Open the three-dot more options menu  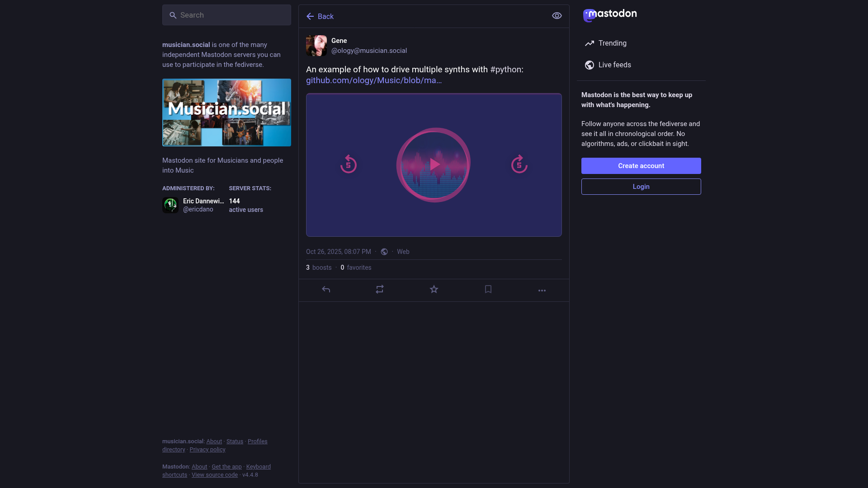point(542,291)
